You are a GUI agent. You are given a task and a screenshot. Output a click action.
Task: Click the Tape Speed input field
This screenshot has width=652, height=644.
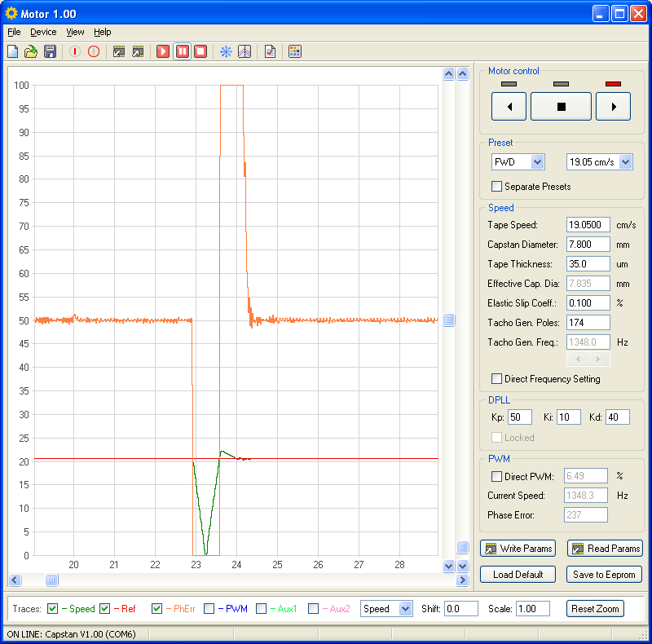[x=588, y=225]
